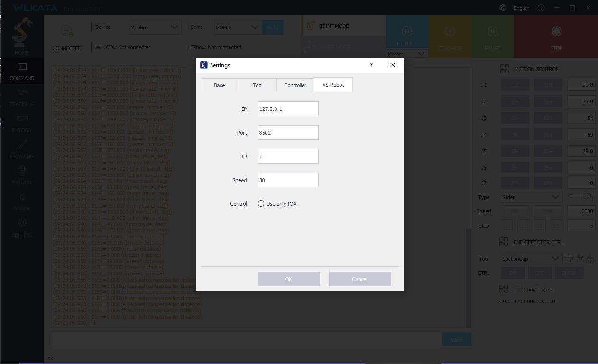The height and width of the screenshot is (364, 598).
Task: Click the 'EXbox: Not connected' status text
Action: (x=216, y=47)
